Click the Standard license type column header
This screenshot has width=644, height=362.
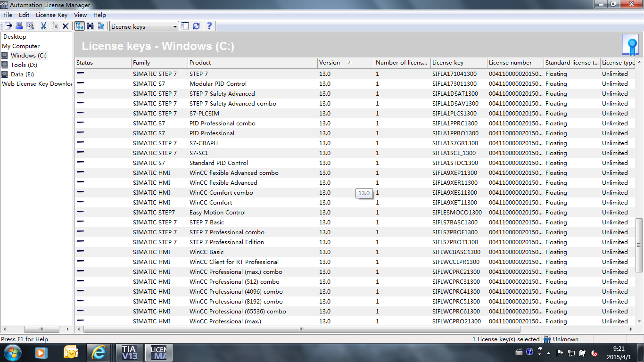(x=572, y=63)
